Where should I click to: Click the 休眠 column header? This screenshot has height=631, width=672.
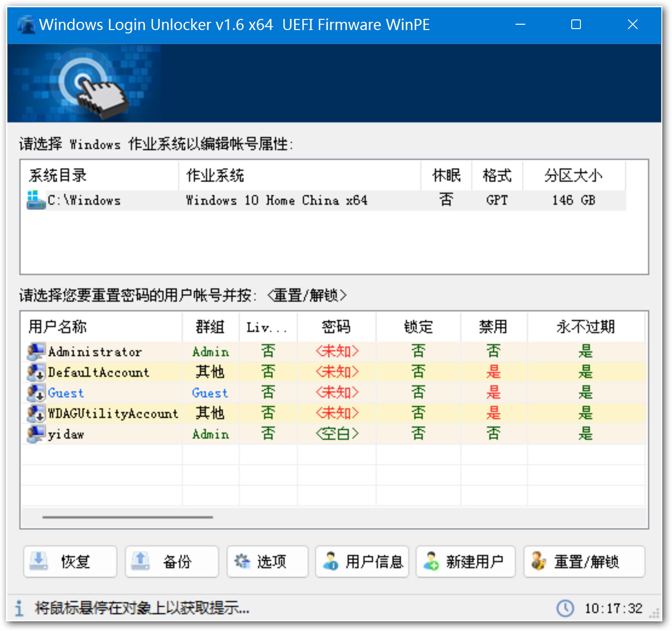coord(446,175)
